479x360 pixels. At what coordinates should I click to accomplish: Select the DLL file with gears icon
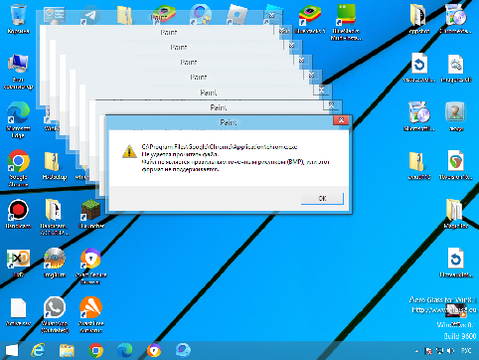tap(456, 68)
